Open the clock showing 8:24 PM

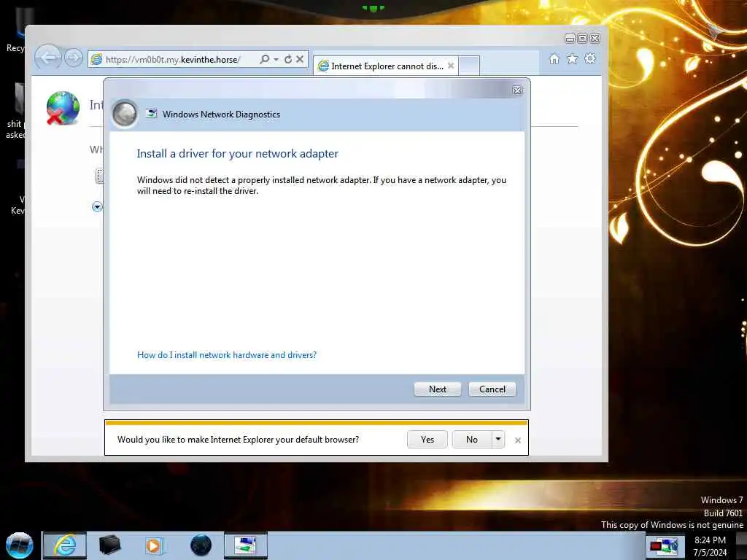click(710, 546)
